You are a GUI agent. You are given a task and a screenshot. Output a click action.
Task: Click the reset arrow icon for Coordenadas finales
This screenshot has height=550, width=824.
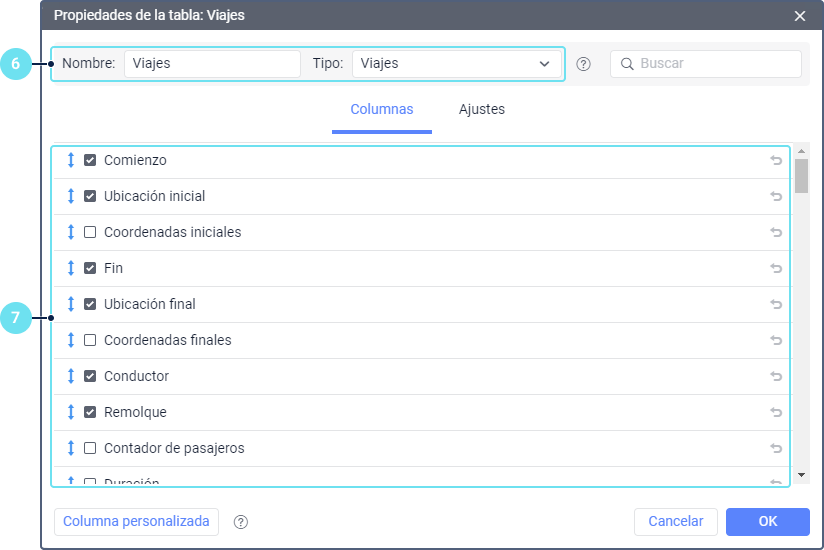tap(776, 340)
